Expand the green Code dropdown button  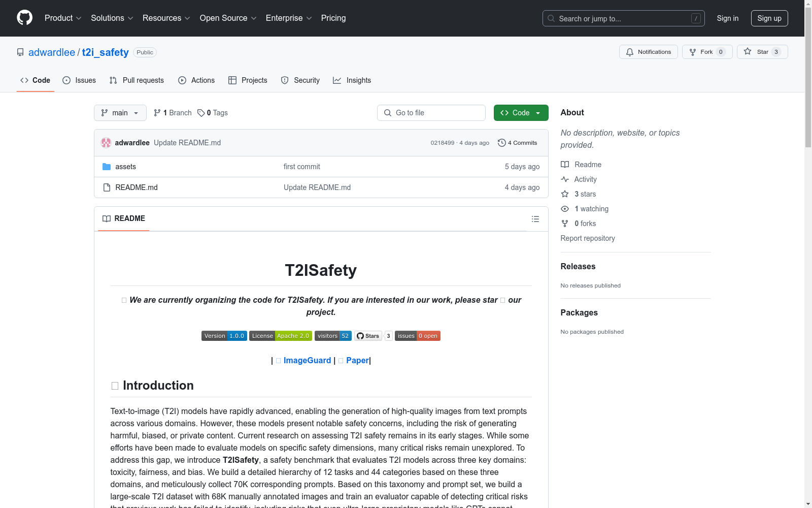[x=521, y=113]
